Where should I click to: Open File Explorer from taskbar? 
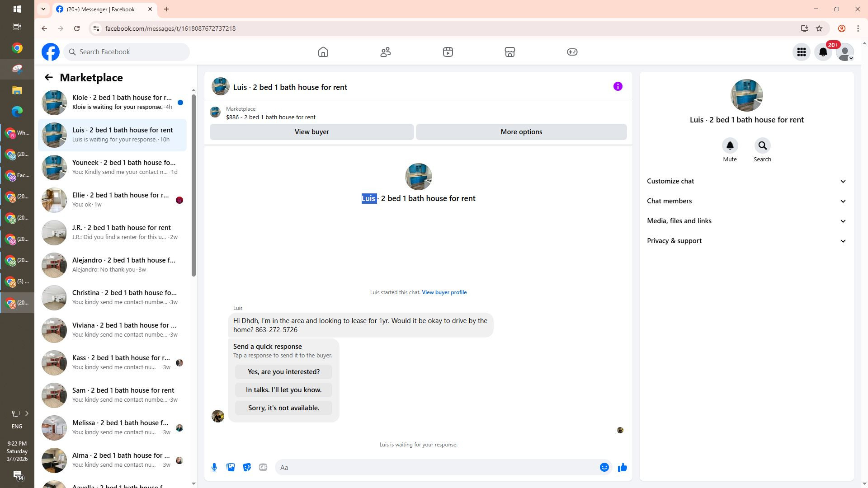[x=17, y=90]
